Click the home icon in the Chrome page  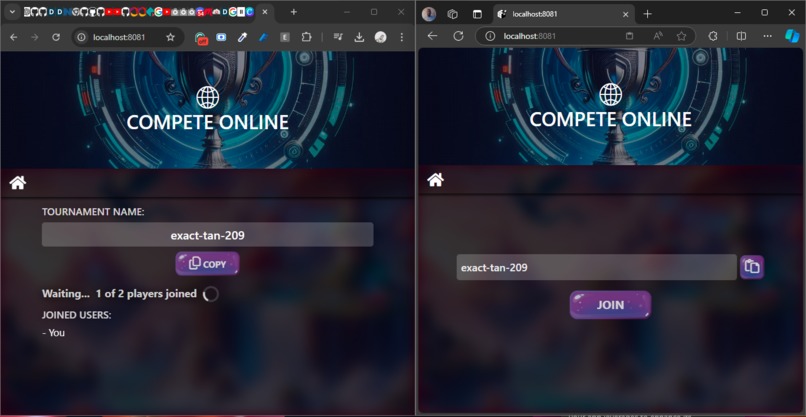17,183
